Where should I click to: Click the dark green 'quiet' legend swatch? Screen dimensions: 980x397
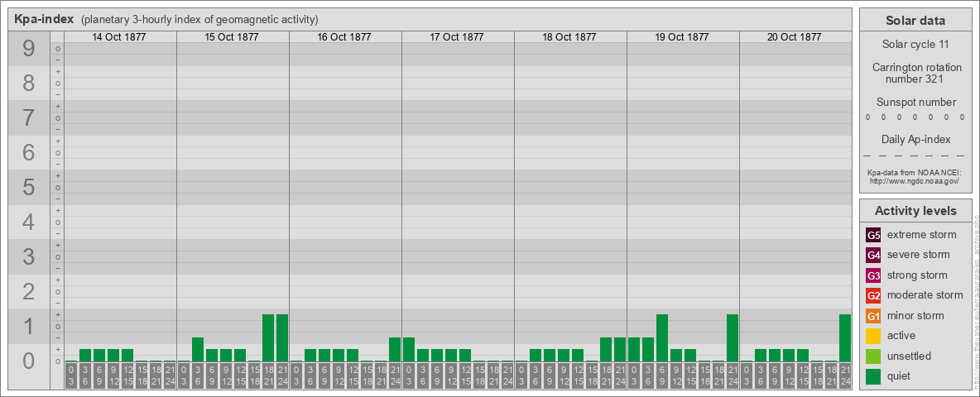click(x=873, y=376)
